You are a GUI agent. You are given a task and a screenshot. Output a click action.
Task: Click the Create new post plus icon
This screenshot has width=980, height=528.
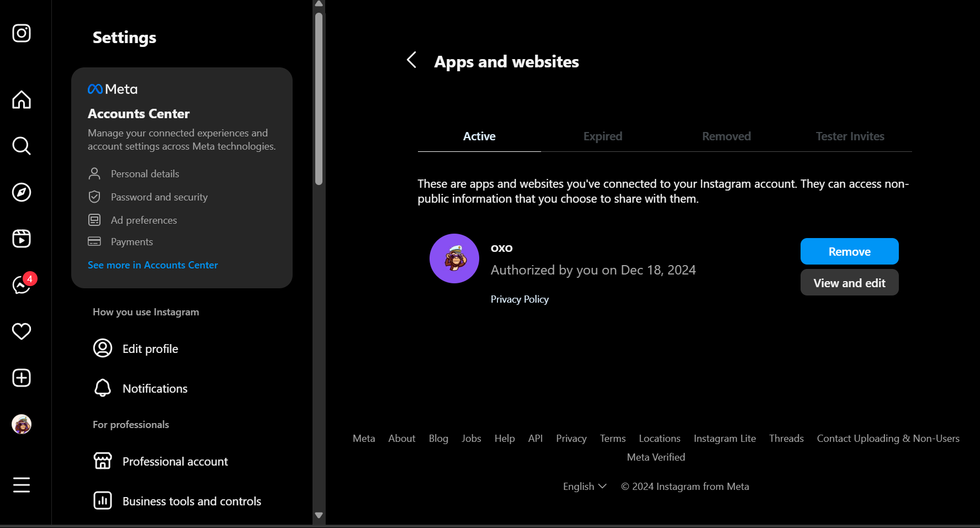pyautogui.click(x=22, y=378)
